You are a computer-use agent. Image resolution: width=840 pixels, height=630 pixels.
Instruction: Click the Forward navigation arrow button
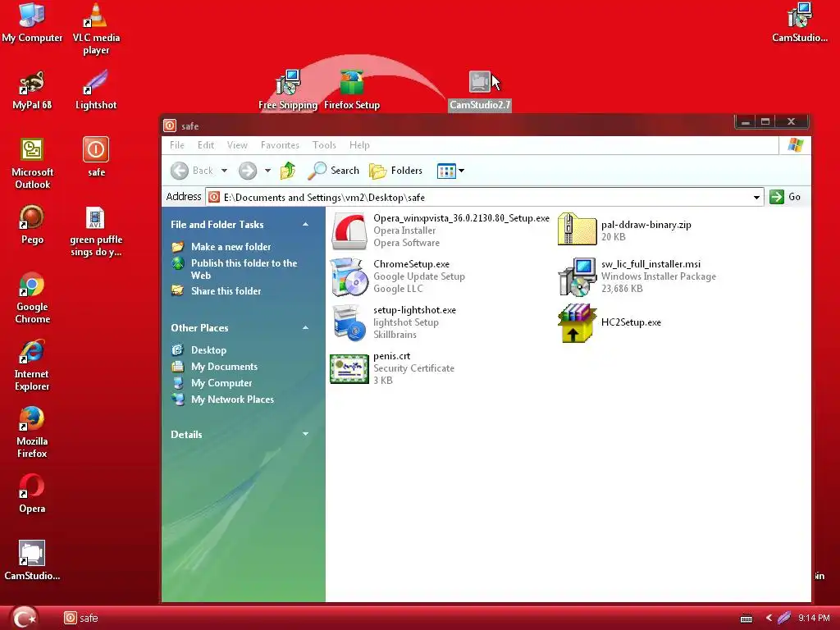[248, 171]
